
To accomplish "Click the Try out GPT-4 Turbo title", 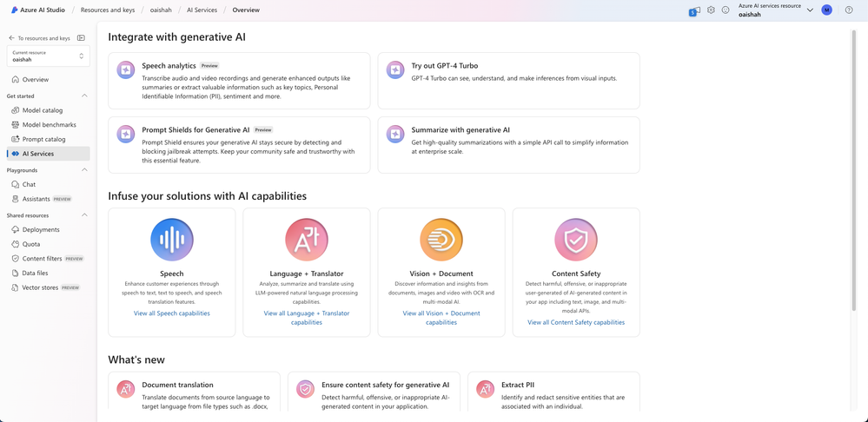I will pos(445,66).
